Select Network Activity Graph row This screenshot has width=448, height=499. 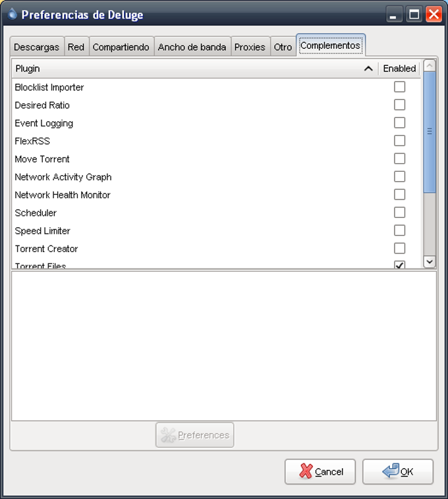point(217,176)
